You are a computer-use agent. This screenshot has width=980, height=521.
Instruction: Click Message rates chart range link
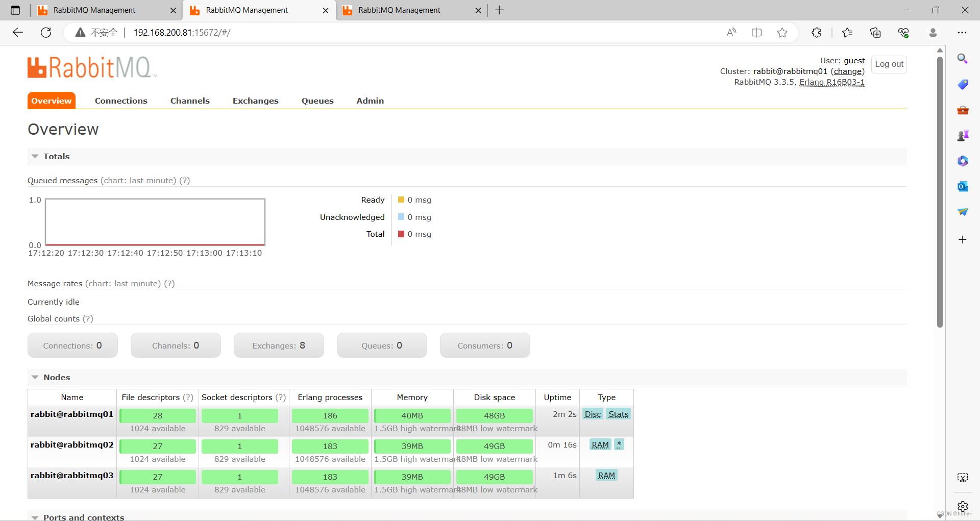coord(123,284)
